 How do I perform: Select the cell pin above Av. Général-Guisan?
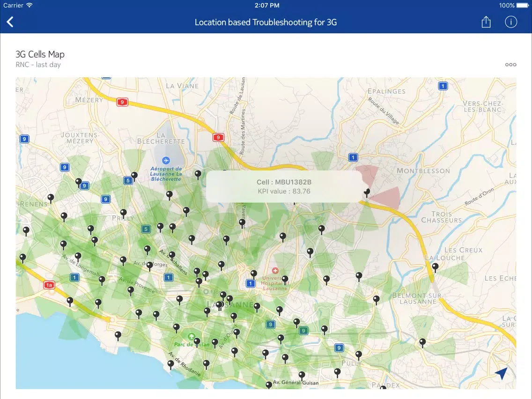[302, 375]
